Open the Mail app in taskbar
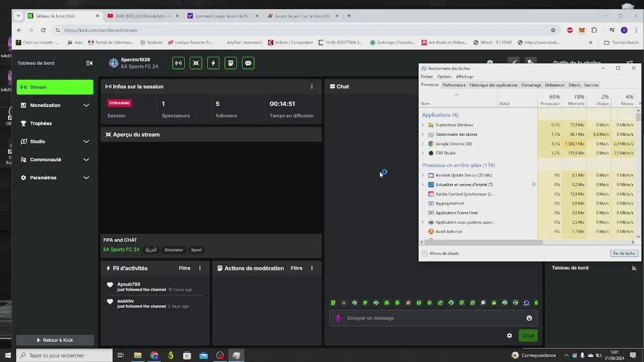644x362 pixels. (x=203, y=355)
